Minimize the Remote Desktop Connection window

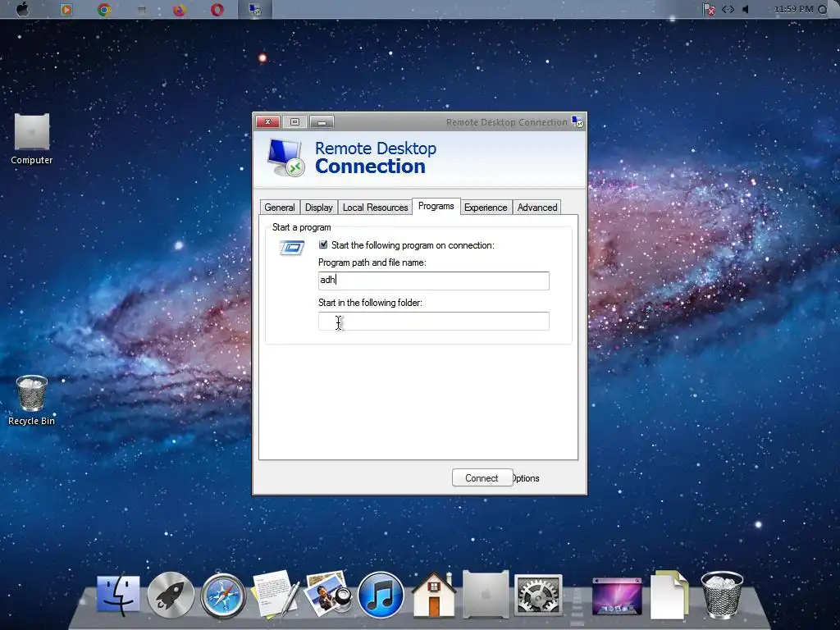coord(322,122)
